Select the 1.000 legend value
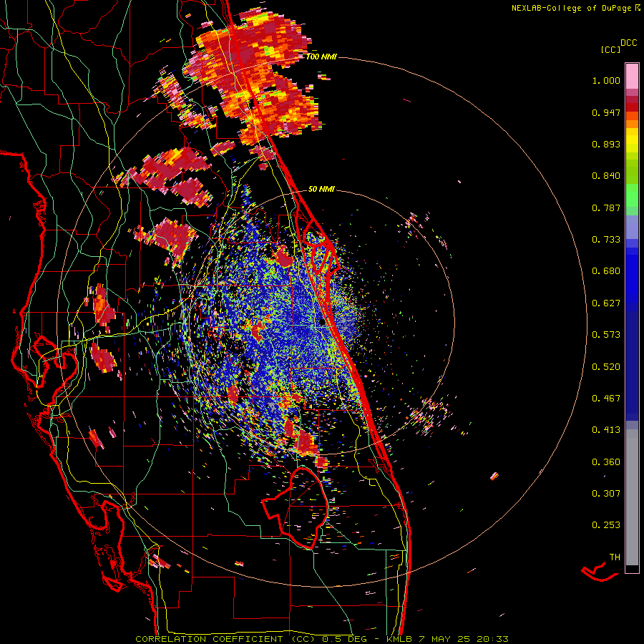 click(x=606, y=80)
